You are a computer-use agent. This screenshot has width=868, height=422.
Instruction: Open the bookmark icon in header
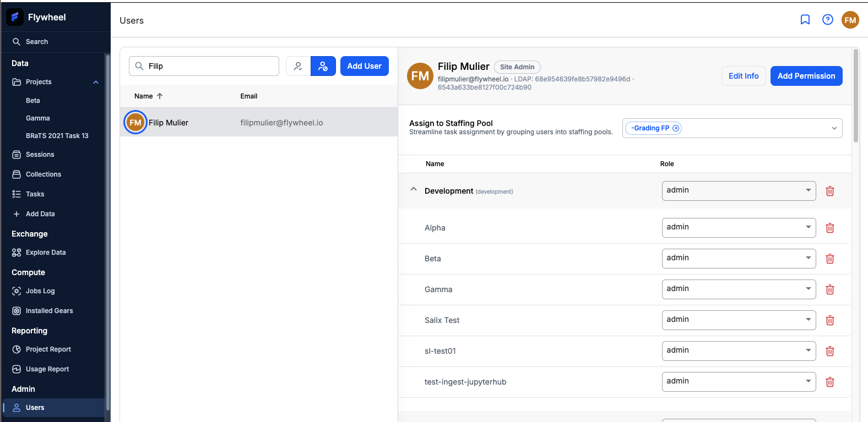tap(805, 20)
